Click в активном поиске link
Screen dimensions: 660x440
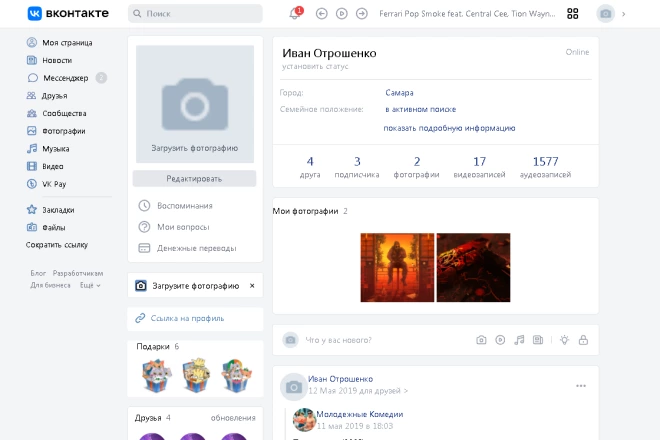[420, 109]
